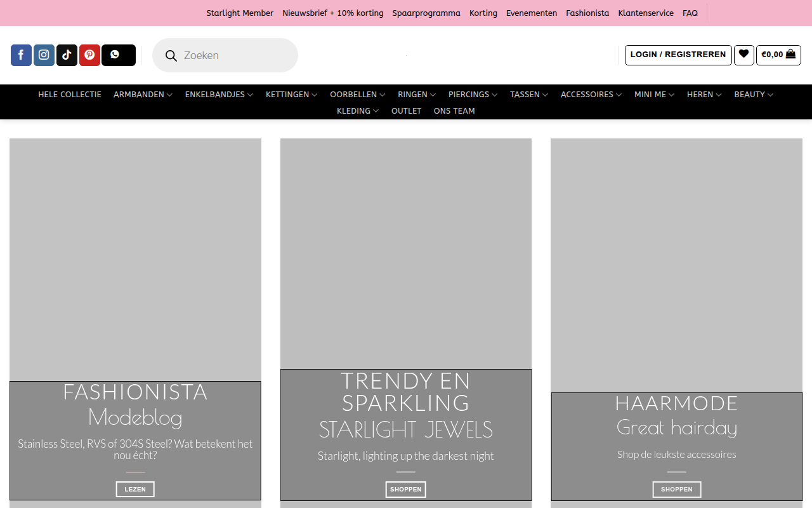Expand the PIERCINGS menu

473,95
